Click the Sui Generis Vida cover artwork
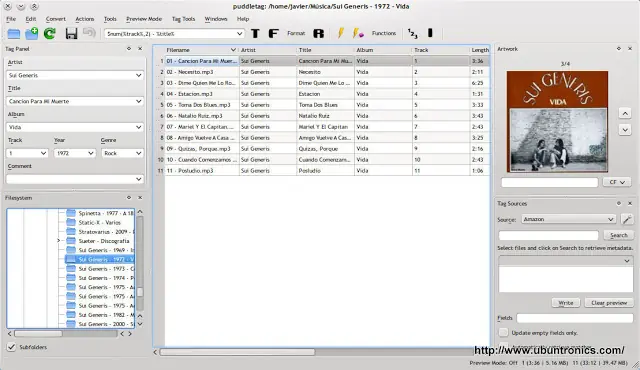 coord(557,122)
